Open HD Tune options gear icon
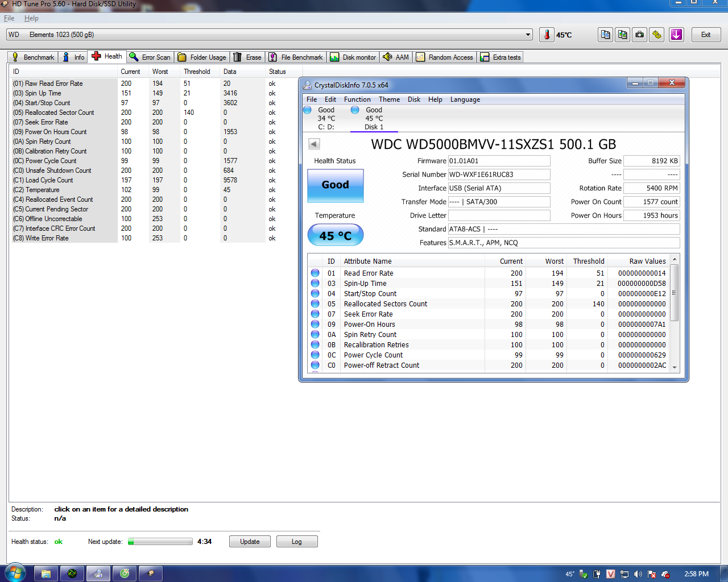This screenshot has width=728, height=582. (657, 35)
